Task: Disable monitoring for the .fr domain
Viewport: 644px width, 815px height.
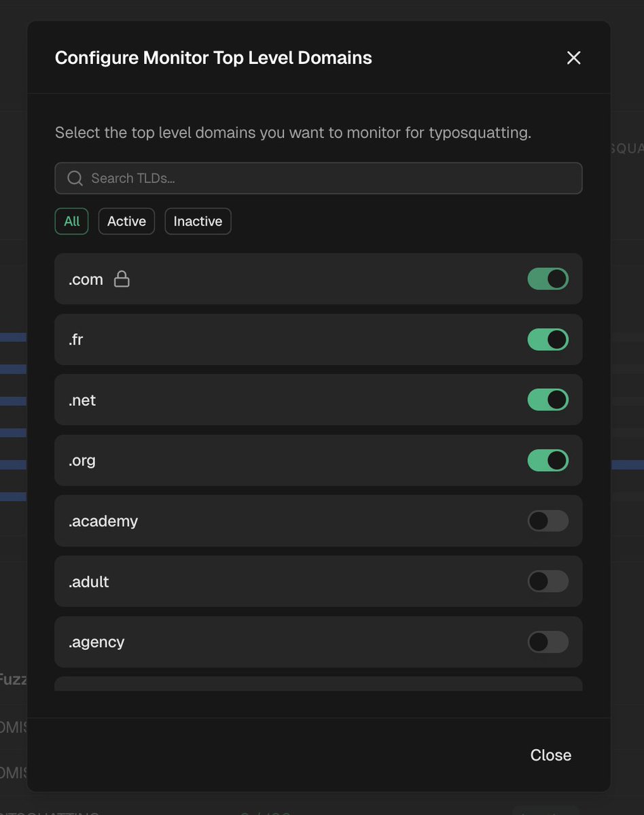Action: pos(548,339)
